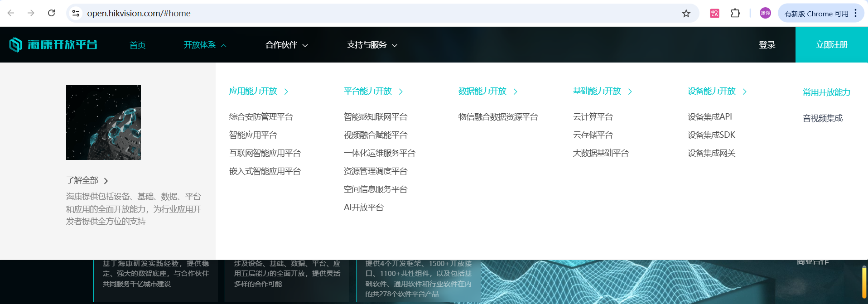Open the 设备能力开放 category heading
The height and width of the screenshot is (304, 868).
(x=717, y=91)
